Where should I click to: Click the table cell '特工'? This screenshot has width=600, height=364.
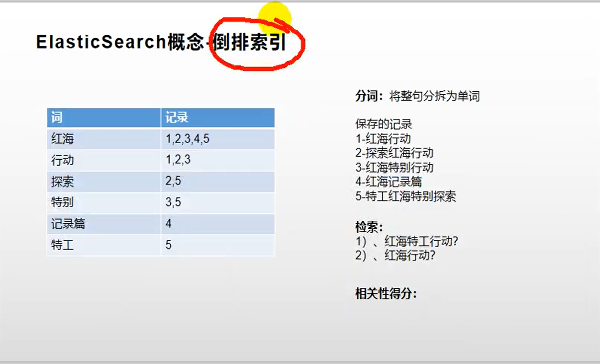click(104, 245)
